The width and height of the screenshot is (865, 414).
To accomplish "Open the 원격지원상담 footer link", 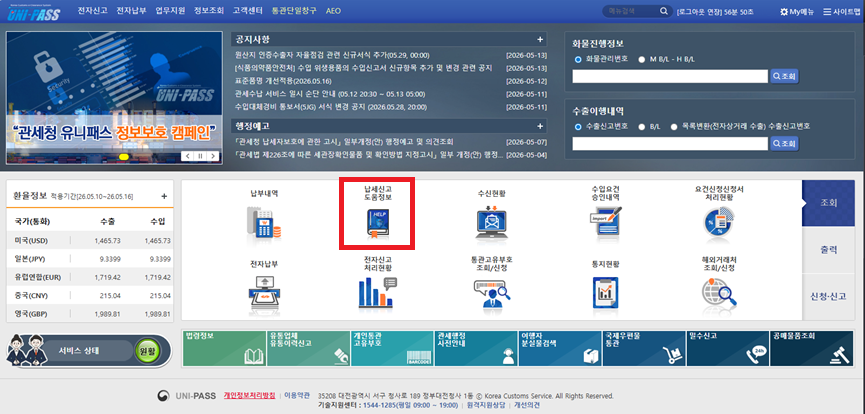I will pos(488,405).
